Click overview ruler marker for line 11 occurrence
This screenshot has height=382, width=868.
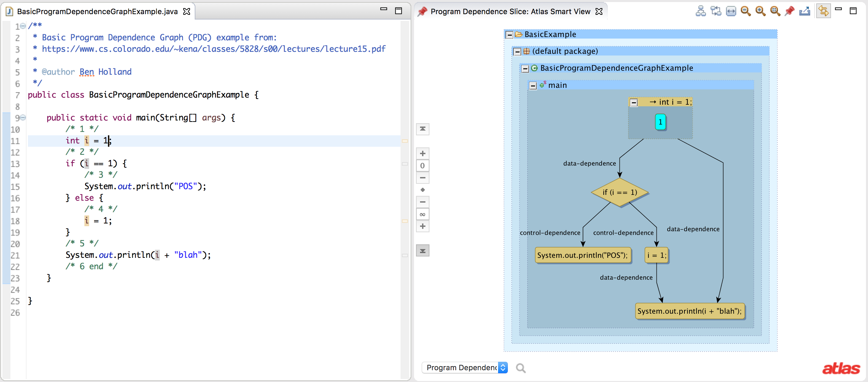pos(405,141)
